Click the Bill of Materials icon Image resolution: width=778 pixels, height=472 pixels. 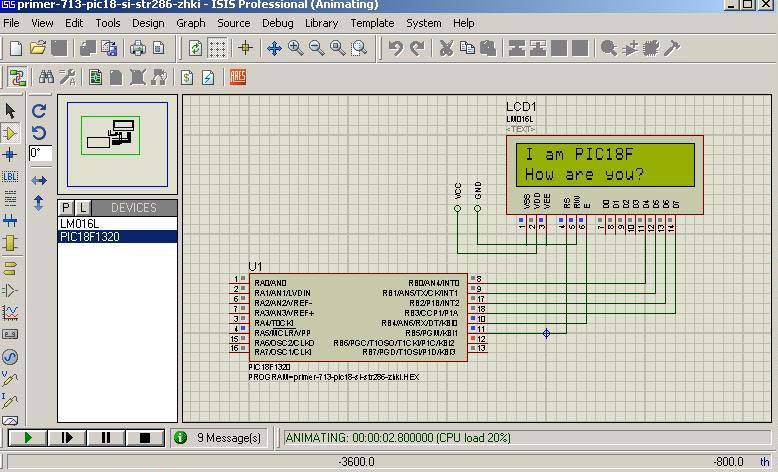click(x=187, y=77)
